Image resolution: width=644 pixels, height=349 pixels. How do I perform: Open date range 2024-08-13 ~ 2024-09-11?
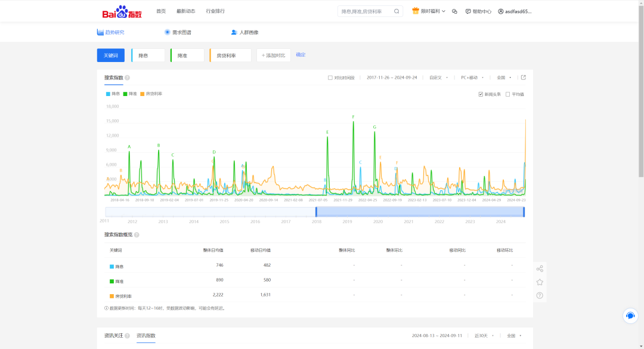coord(437,336)
